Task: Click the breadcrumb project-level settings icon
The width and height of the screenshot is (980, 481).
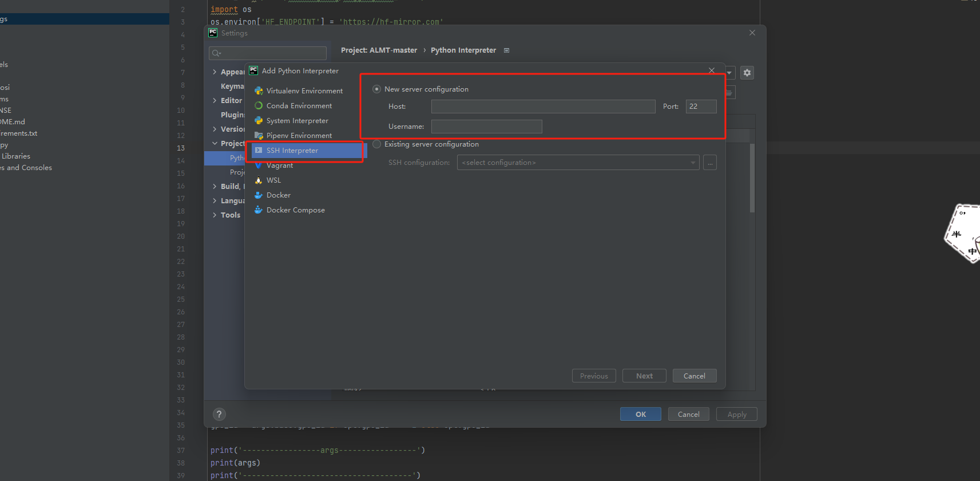Action: [506, 50]
